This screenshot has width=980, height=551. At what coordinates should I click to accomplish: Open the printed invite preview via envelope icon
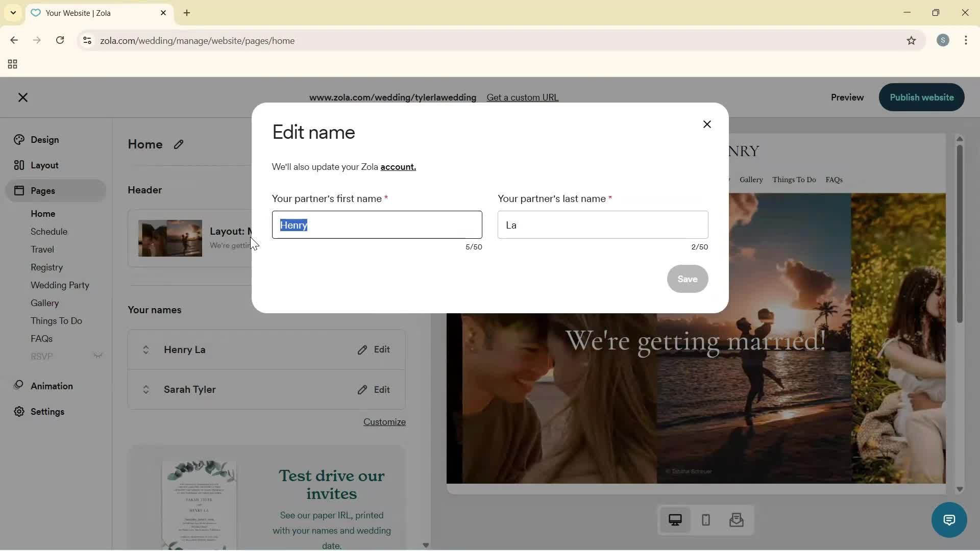click(737, 520)
